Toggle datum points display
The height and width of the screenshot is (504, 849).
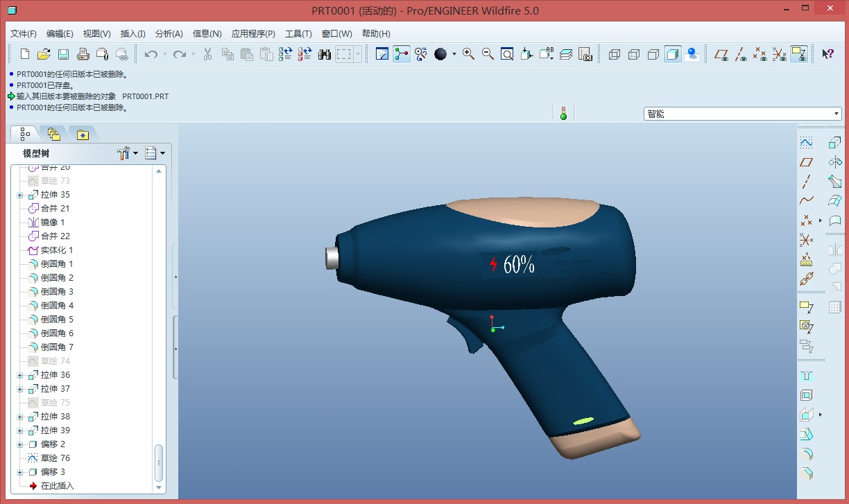pos(760,54)
